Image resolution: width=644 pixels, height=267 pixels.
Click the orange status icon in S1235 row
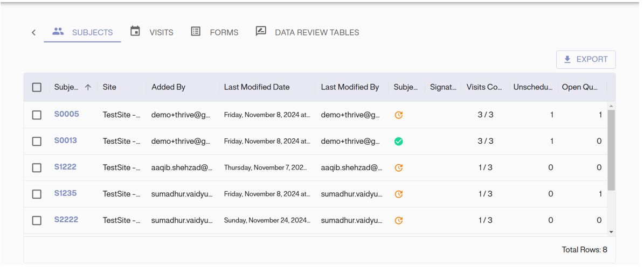[x=399, y=194]
